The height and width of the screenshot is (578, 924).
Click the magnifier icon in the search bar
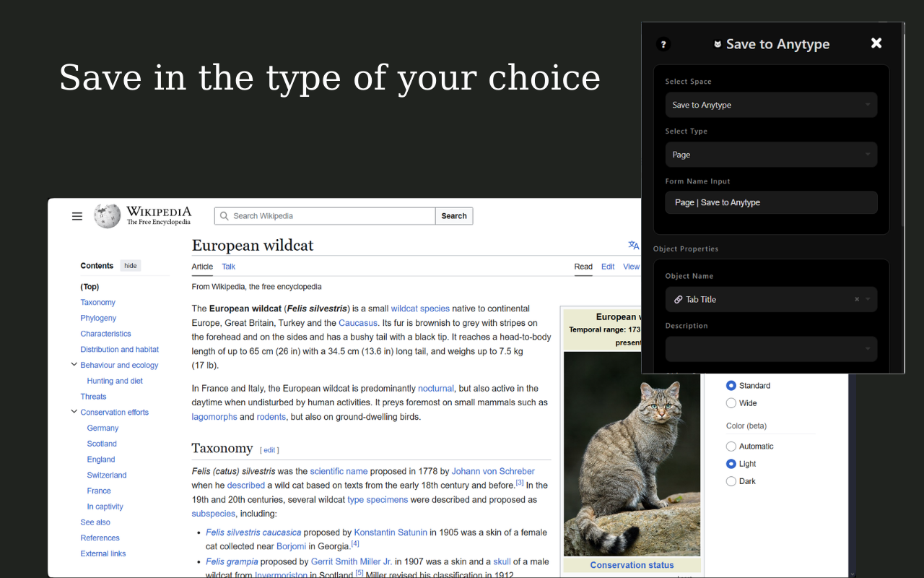pyautogui.click(x=224, y=216)
